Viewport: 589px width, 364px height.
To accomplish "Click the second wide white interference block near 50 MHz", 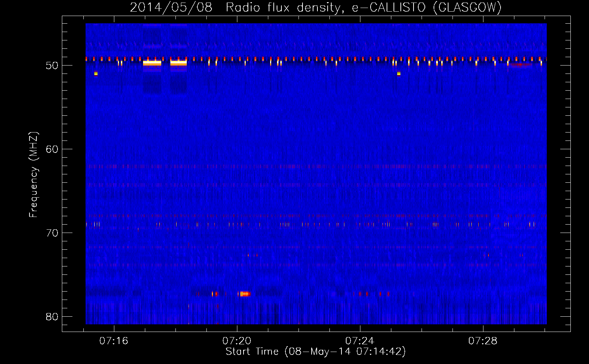I will [x=178, y=63].
